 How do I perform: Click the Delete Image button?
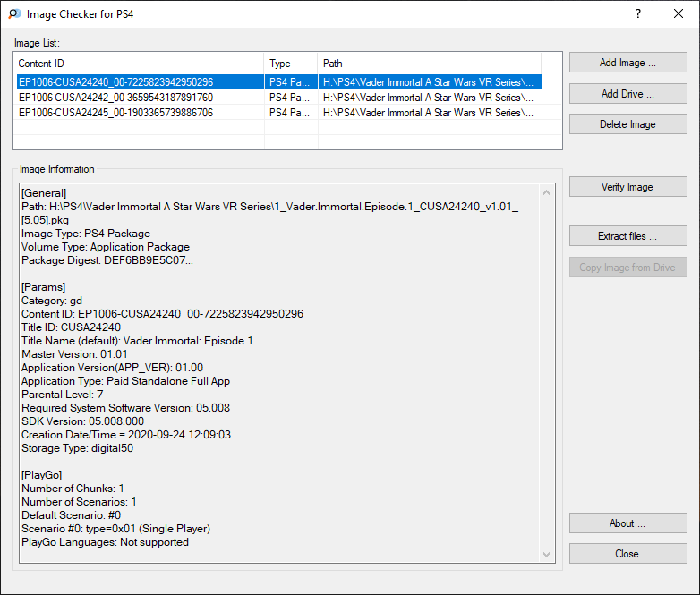(627, 124)
